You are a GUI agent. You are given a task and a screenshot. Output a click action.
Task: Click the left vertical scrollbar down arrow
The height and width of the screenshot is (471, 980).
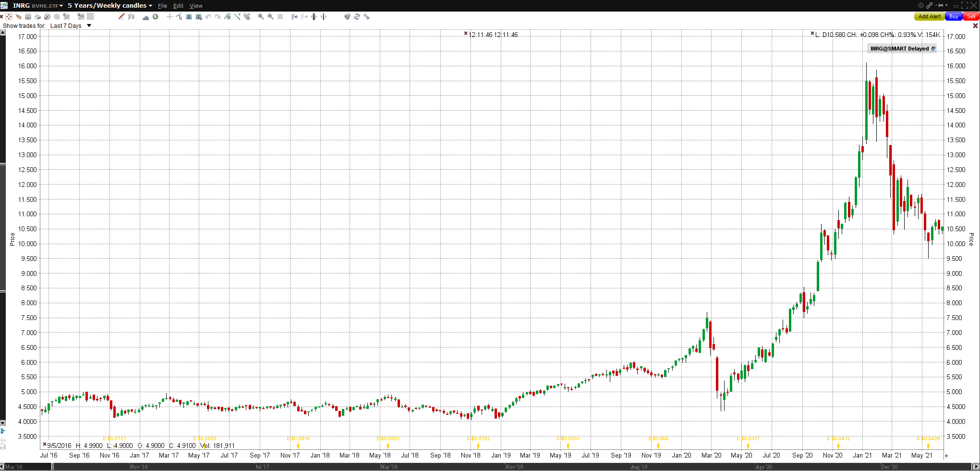tap(2, 423)
